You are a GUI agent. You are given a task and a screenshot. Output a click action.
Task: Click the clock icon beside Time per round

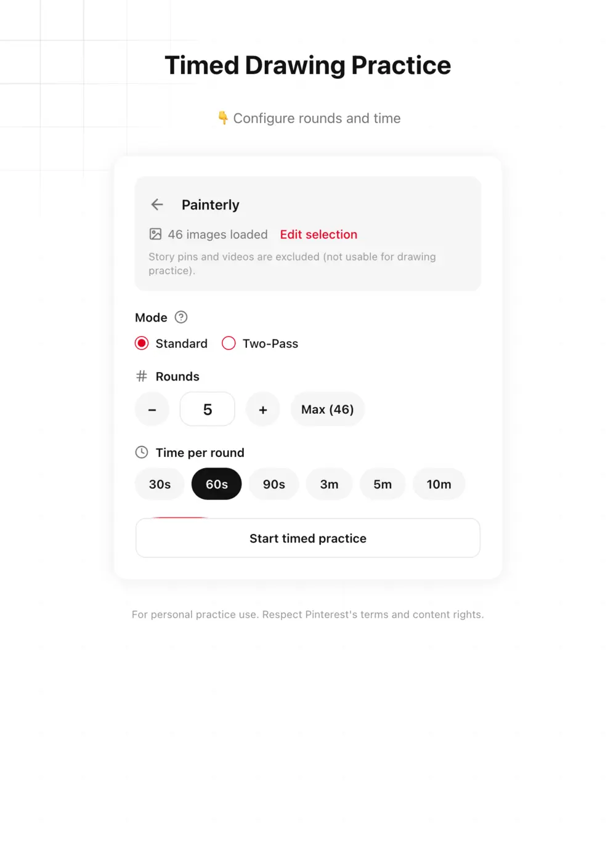pyautogui.click(x=142, y=452)
